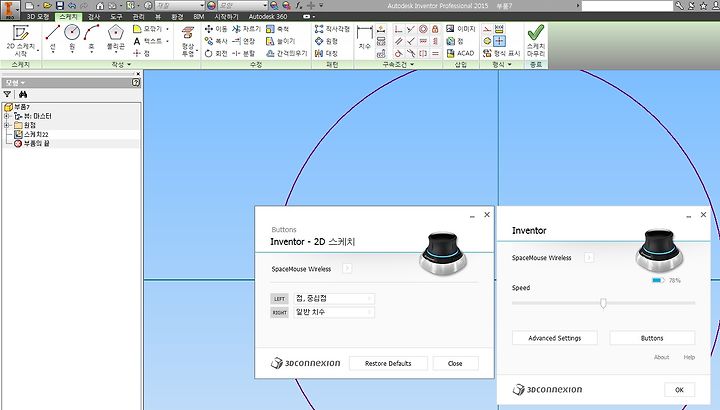Viewport: 720px width, 410px height.
Task: Activate the Rotate (회전) tool
Action: (216, 53)
